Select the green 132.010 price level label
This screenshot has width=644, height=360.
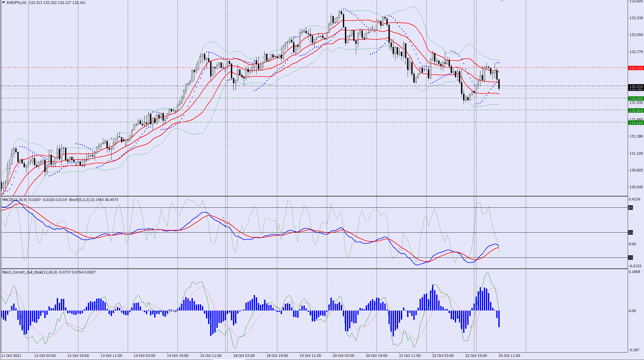(x=636, y=98)
